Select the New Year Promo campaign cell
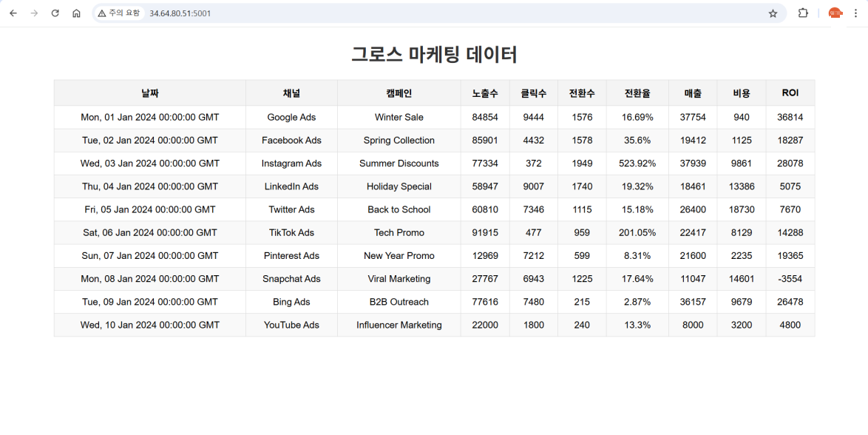Screen dimensions: 868x435 pyautogui.click(x=399, y=256)
